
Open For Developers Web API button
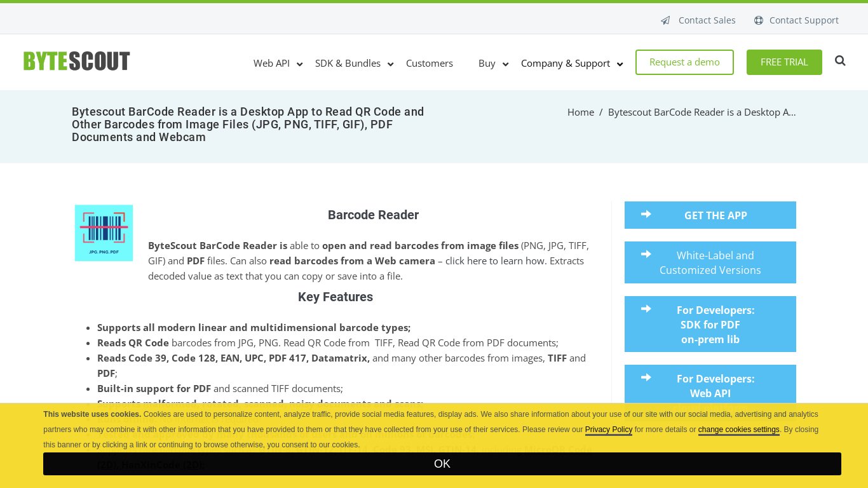(x=710, y=384)
